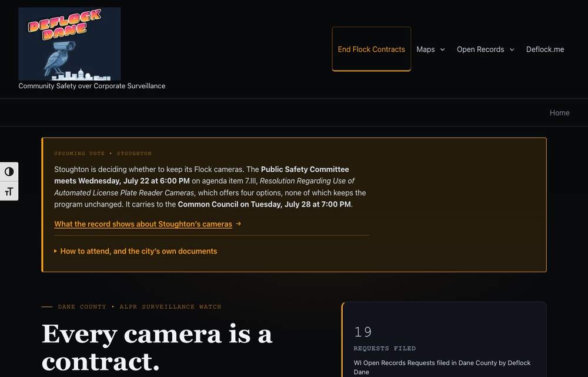The width and height of the screenshot is (588, 377).
Task: Click the Home breadcrumb
Action: pyautogui.click(x=560, y=112)
